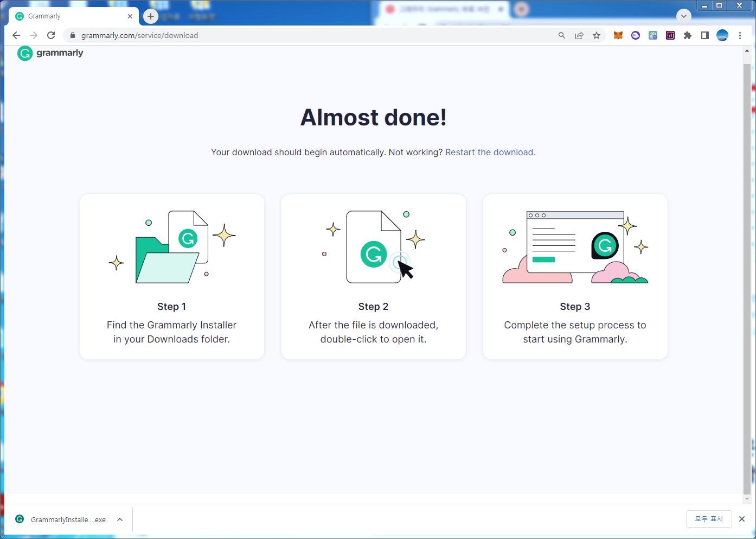Click the vertical page scrollbar

[747, 280]
